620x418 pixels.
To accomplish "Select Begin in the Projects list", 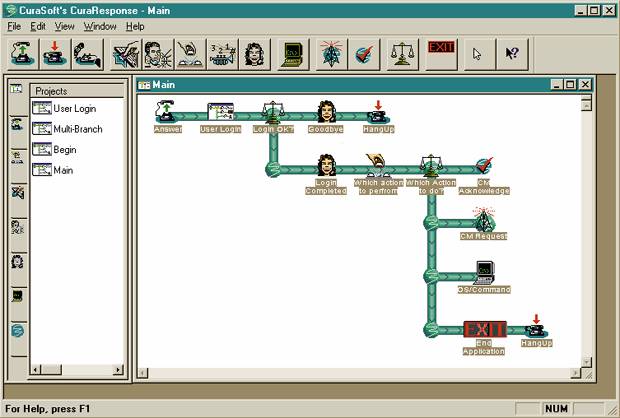I will [64, 150].
